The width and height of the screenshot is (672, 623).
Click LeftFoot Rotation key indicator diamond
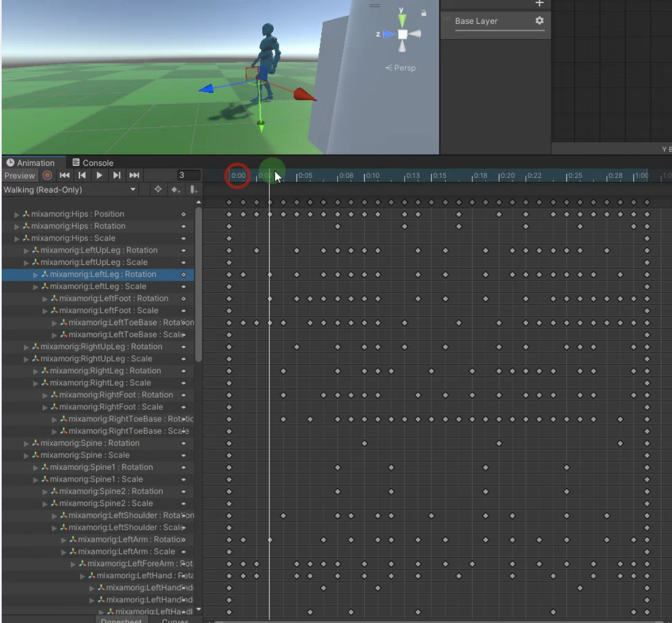coord(183,298)
